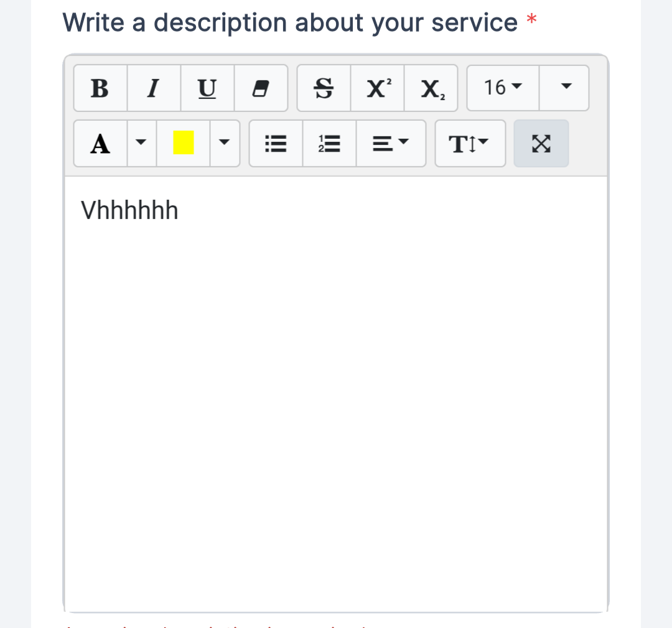The width and height of the screenshot is (672, 628).
Task: Open the paragraph alignment dropdown
Action: (x=391, y=144)
